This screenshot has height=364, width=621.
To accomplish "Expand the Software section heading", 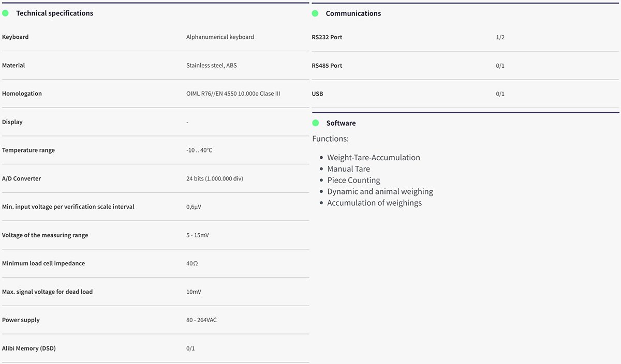I will [x=341, y=123].
